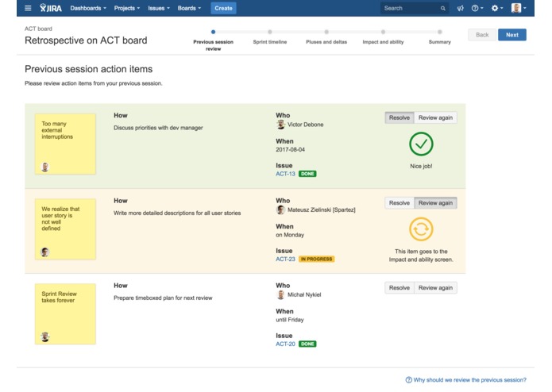Open the administration gear menu
552x392 pixels.
[496, 8]
